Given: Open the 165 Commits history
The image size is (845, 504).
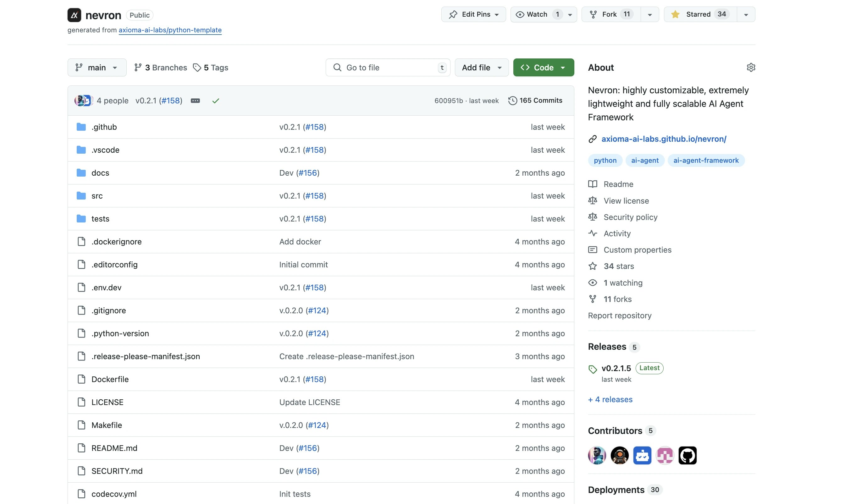Looking at the screenshot, I should (x=535, y=101).
